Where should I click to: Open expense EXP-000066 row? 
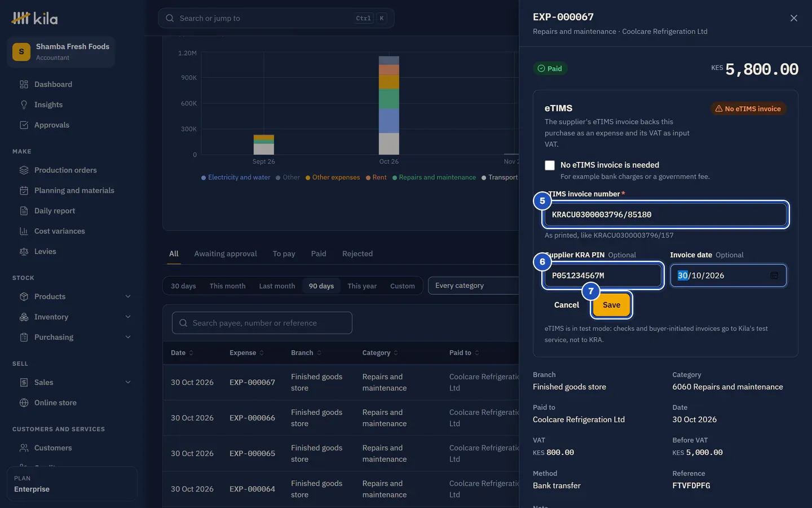point(341,418)
